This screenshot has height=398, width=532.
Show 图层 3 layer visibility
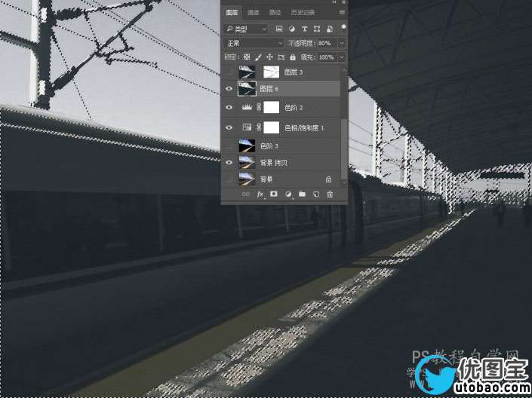point(229,72)
